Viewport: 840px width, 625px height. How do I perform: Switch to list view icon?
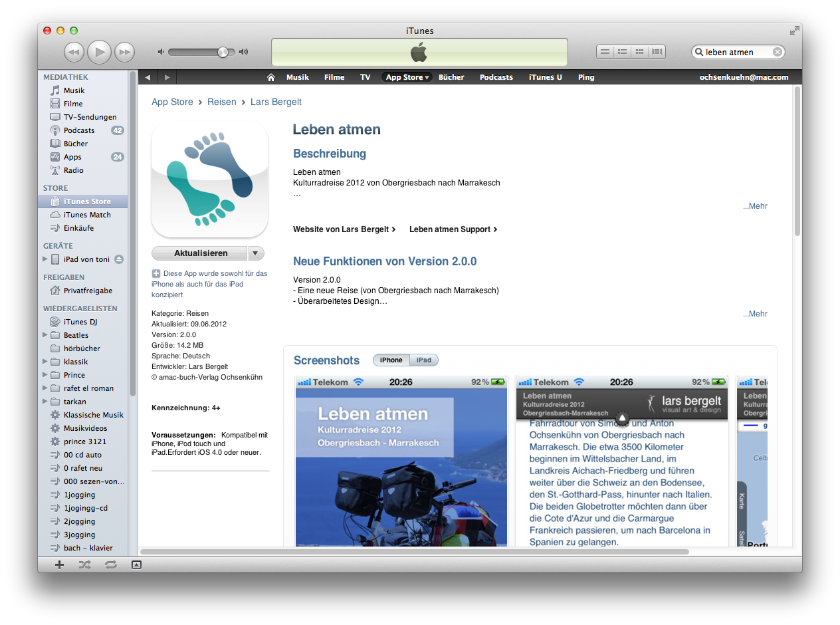point(605,52)
